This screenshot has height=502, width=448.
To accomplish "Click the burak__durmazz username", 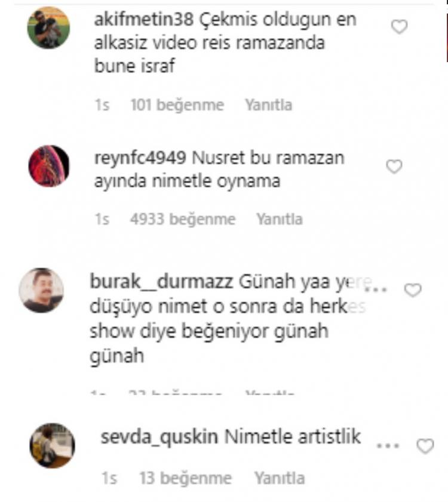I will tap(161, 282).
